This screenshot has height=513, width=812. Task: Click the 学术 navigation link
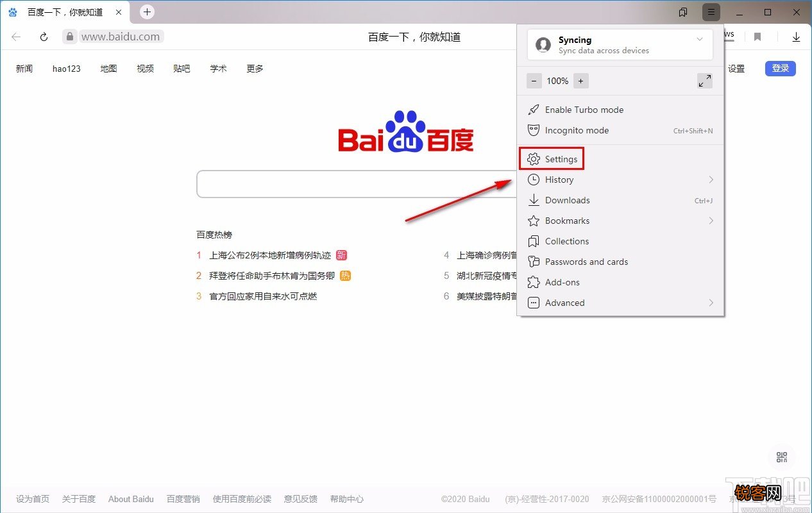point(218,69)
